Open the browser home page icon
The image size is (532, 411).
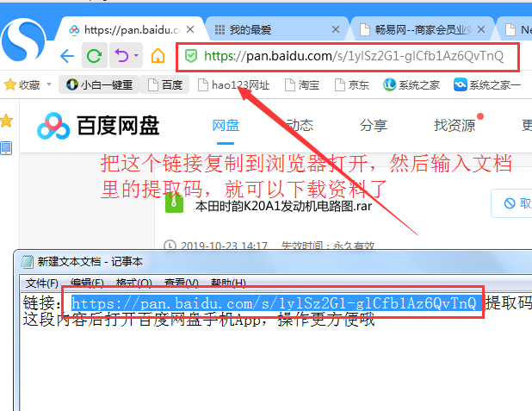tap(158, 56)
